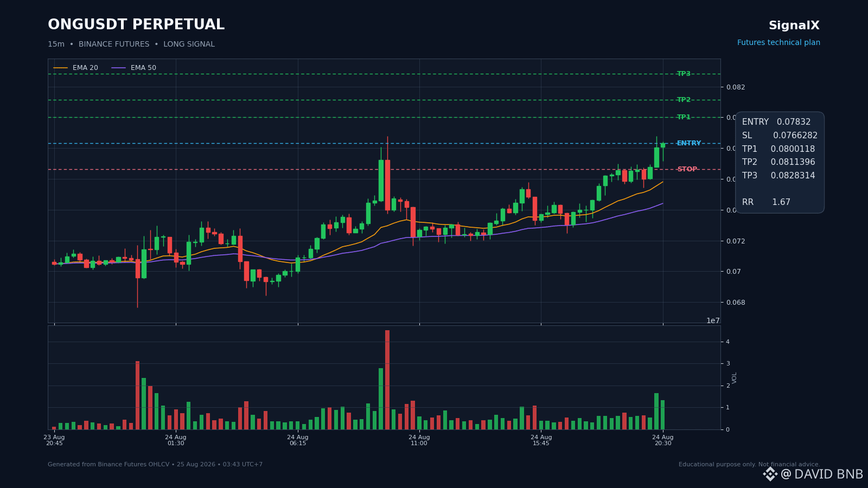Select the TP2 0.0811396 row in info box
The image size is (868, 488).
(778, 162)
